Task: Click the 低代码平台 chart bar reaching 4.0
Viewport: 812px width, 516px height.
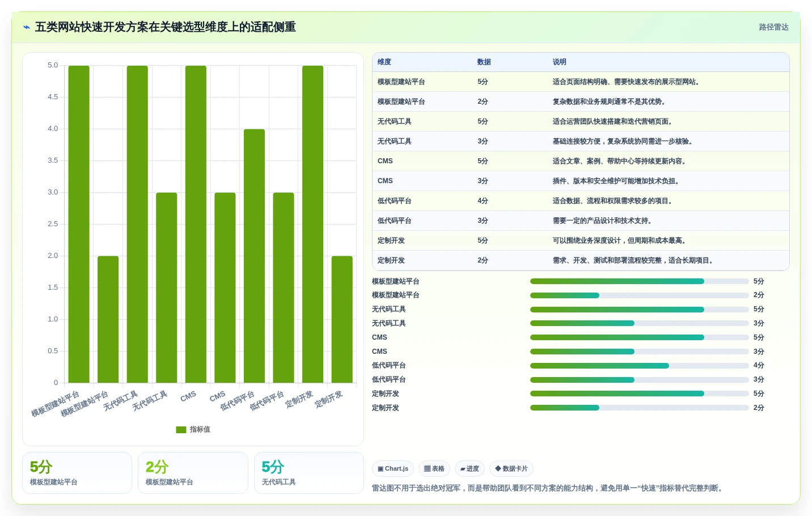Action: tap(255, 256)
